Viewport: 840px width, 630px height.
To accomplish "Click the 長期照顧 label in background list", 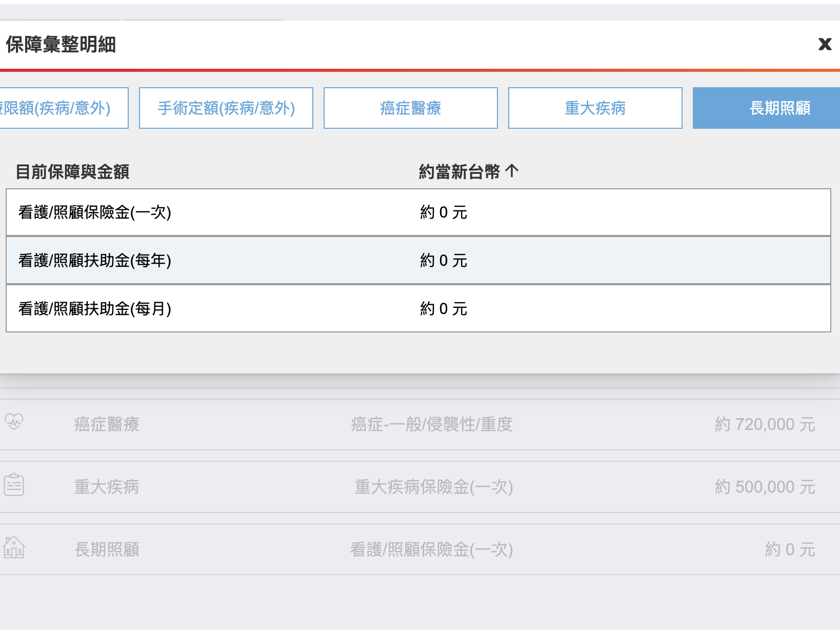I will pos(107,549).
